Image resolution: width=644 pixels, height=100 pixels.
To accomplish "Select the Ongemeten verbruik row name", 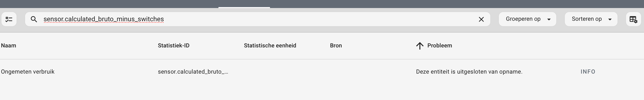I will click(28, 72).
